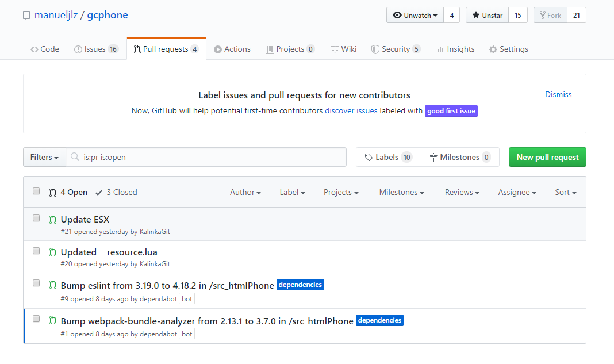Open the Actions tab
Screen dimensions: 614x364
(x=232, y=49)
